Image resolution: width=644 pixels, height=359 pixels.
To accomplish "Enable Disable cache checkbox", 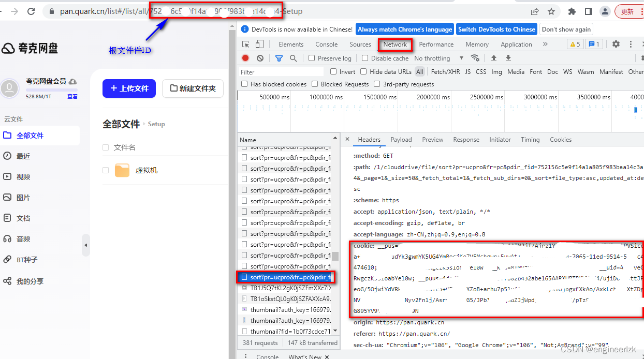I will [365, 58].
